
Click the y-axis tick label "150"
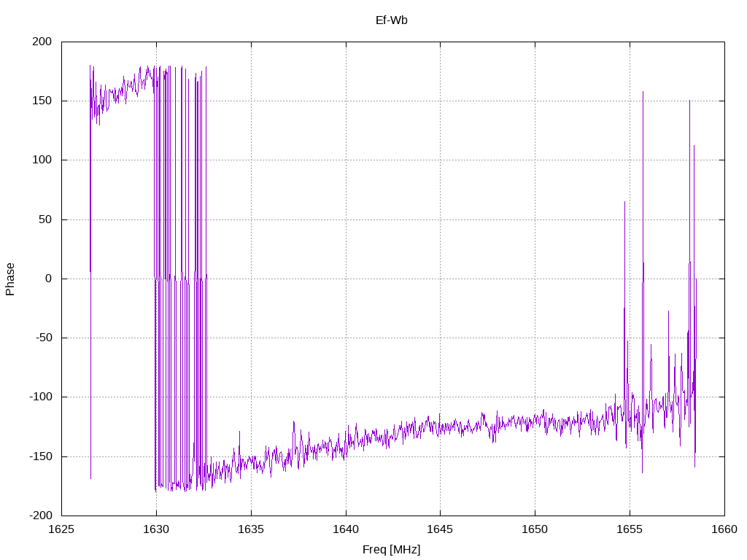tap(42, 101)
